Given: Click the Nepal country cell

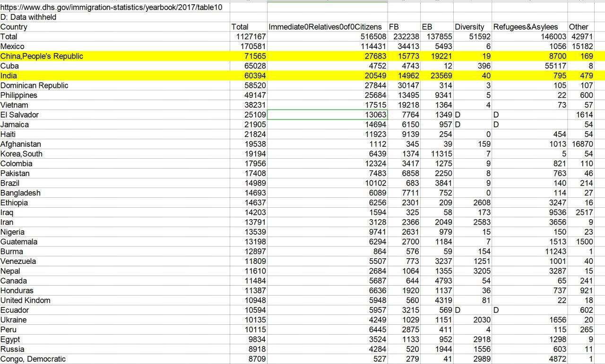Looking at the screenshot, I should pos(115,271).
